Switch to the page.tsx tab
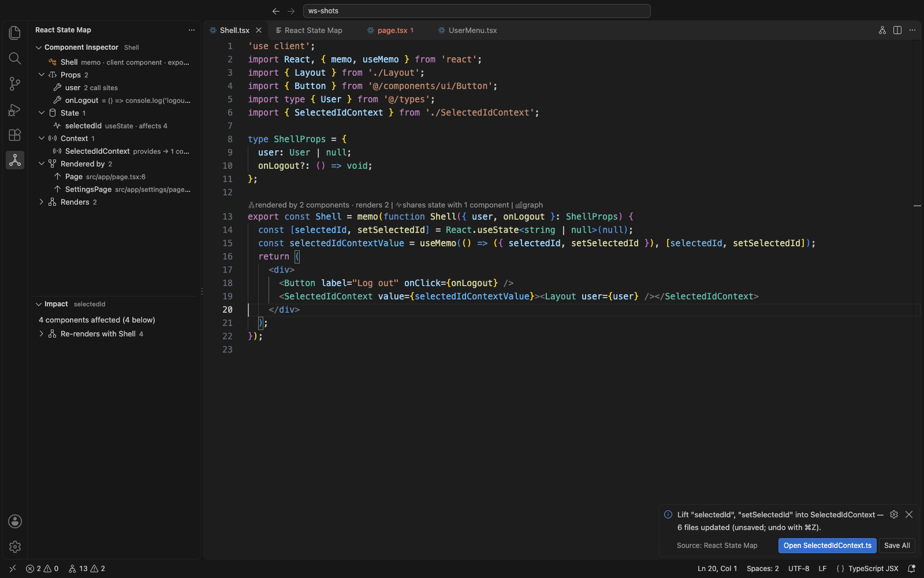This screenshot has height=578, width=924. (391, 30)
